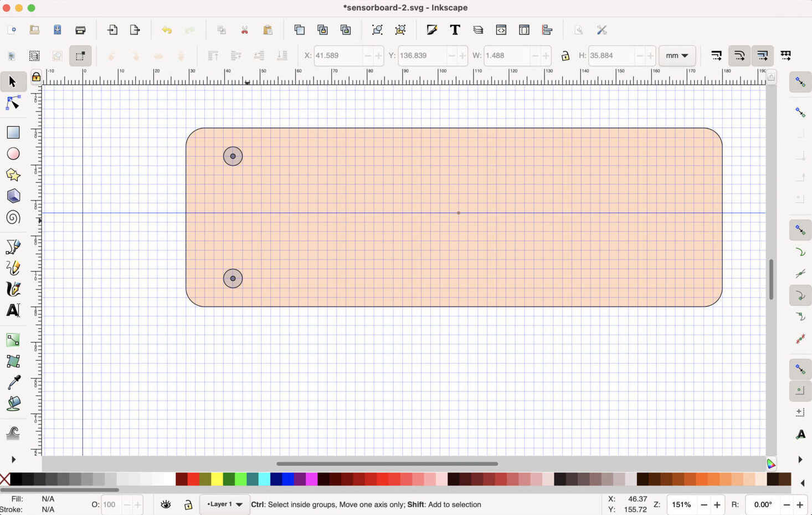812x515 pixels.
Task: Activate the Spiral tool
Action: (13, 218)
